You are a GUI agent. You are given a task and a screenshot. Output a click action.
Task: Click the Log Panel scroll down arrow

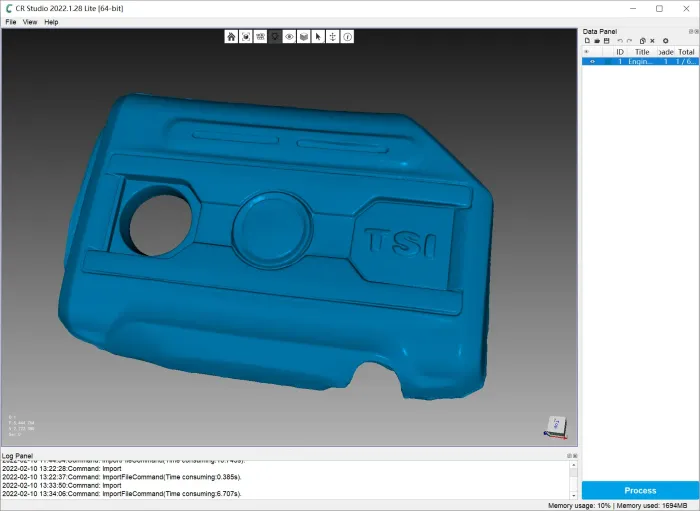click(573, 495)
